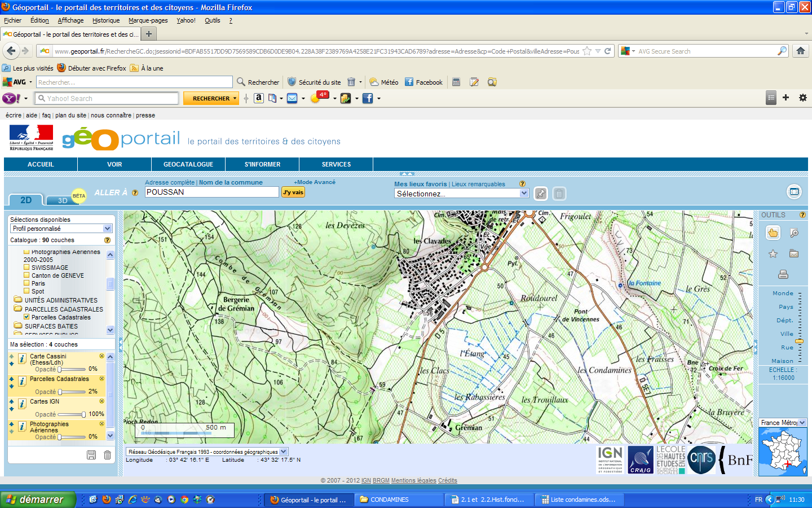Activate the zoom magnifier tool in Outils
Image resolution: width=812 pixels, height=508 pixels.
(x=794, y=233)
